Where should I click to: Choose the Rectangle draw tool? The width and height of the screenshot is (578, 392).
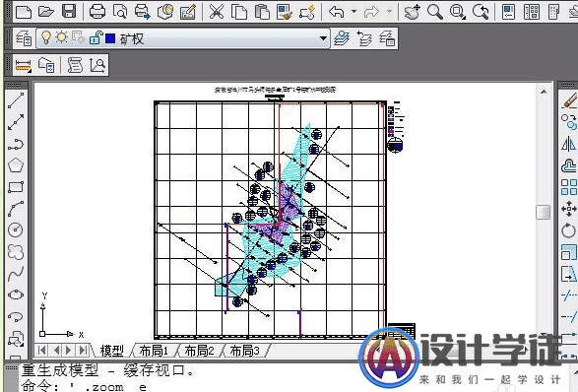pyautogui.click(x=16, y=187)
